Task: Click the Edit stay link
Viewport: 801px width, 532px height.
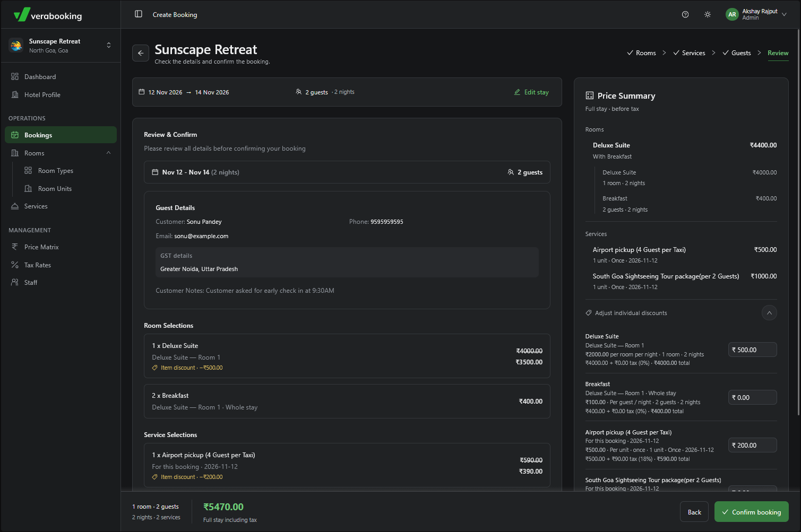Action: (531, 92)
